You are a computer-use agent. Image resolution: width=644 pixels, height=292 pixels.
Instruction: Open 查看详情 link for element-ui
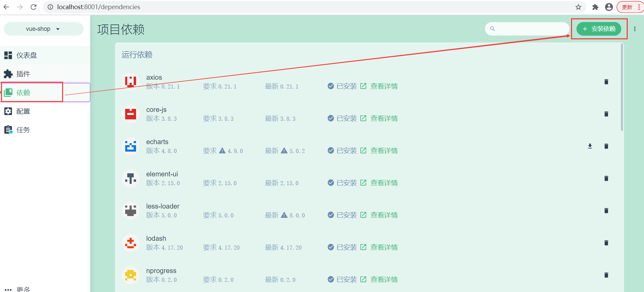coord(379,183)
